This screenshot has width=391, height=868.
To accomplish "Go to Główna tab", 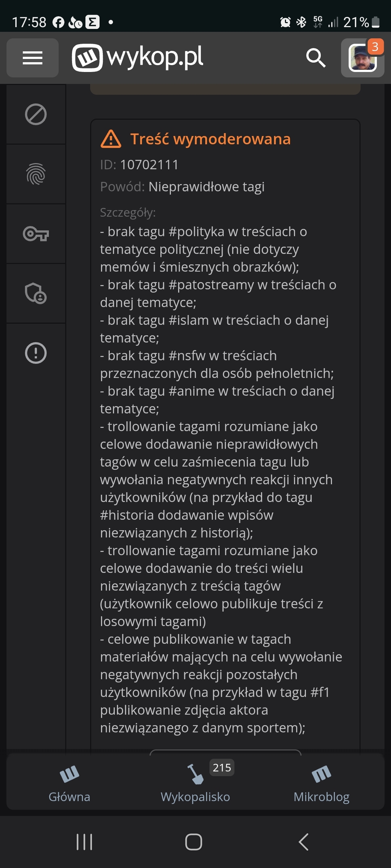I will point(69,782).
